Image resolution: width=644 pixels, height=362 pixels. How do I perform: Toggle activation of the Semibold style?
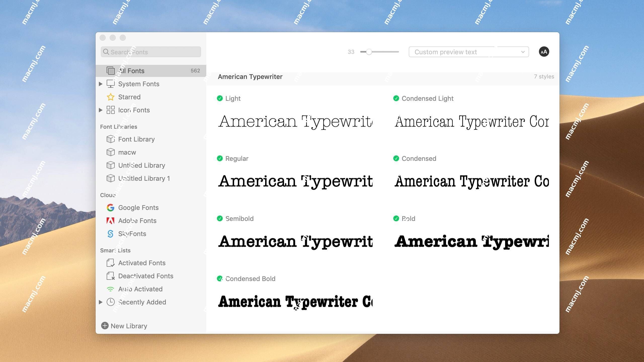(220, 218)
